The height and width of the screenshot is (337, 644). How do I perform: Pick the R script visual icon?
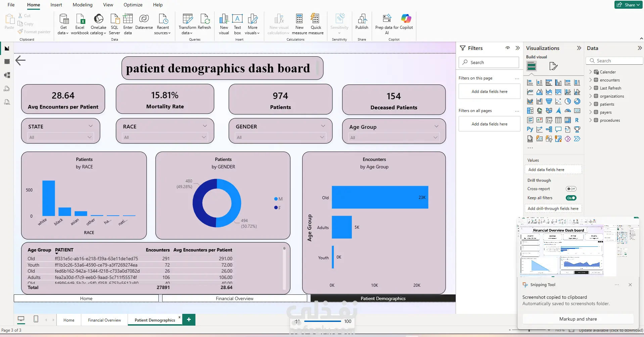pyautogui.click(x=577, y=120)
